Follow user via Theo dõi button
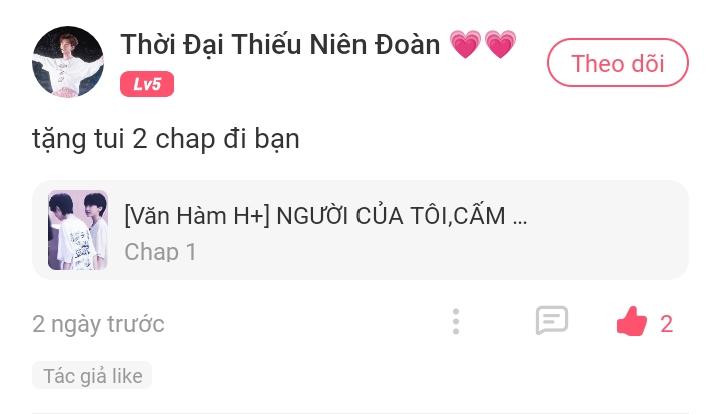 tap(618, 63)
